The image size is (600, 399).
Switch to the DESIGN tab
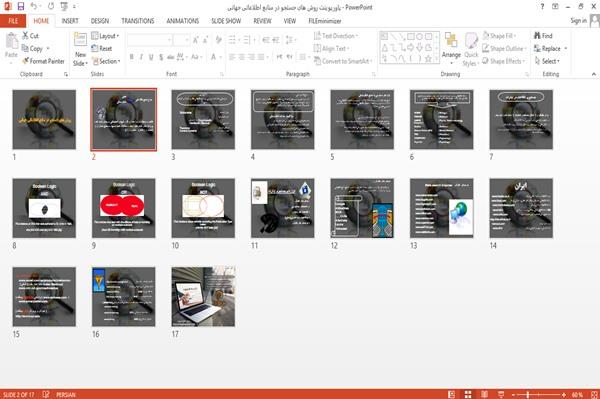[x=100, y=21]
